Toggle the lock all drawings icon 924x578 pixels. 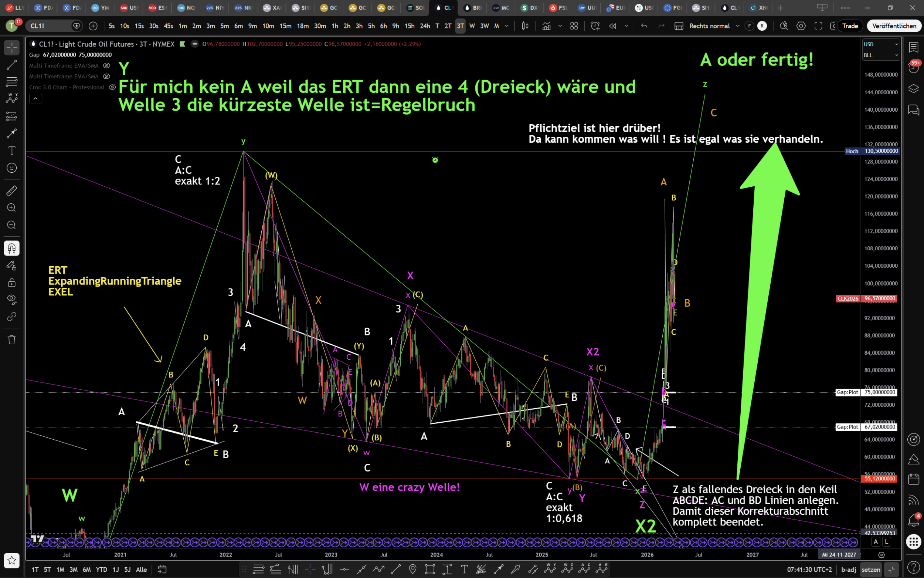pos(11,283)
